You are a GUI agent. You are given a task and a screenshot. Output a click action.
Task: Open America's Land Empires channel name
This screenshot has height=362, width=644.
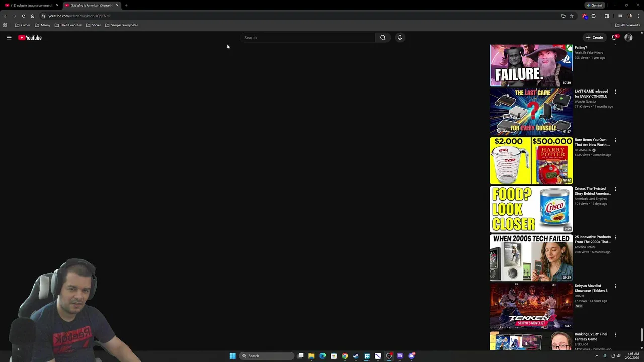pyautogui.click(x=591, y=199)
